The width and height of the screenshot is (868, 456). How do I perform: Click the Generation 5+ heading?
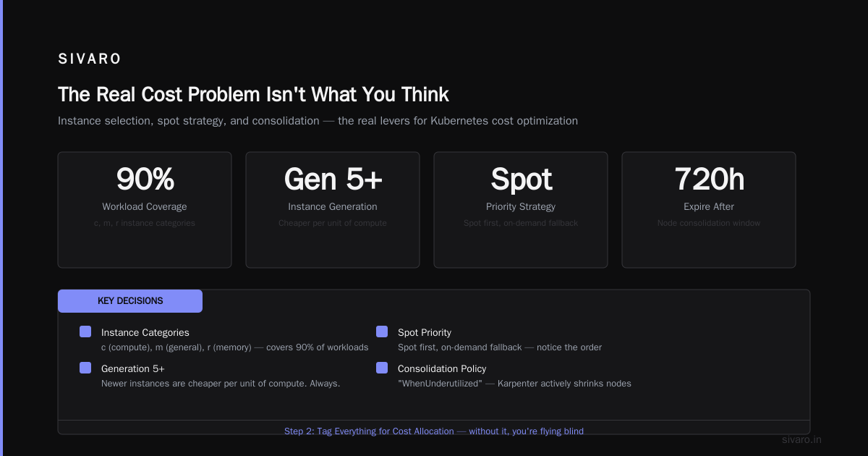(x=133, y=368)
